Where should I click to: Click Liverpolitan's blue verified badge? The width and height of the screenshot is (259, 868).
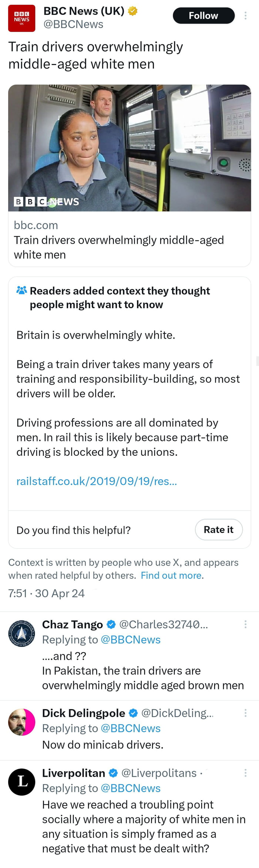[114, 773]
